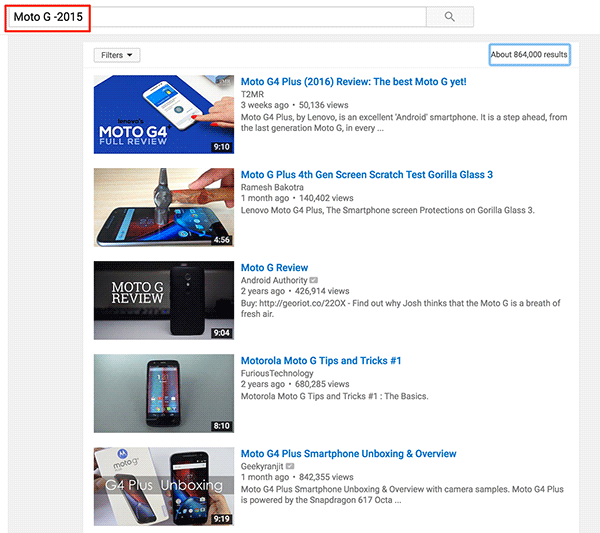
Task: Open the Moto G Review video title
Action: 274,268
